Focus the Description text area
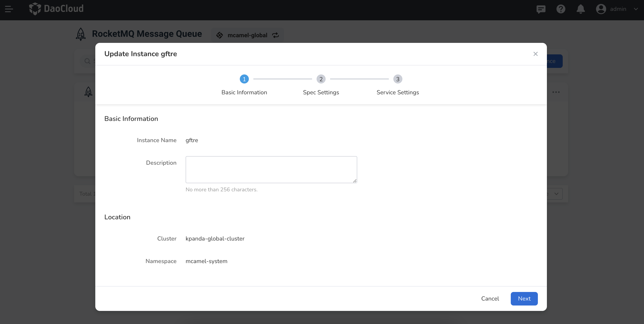Viewport: 644px width, 324px height. [271, 170]
